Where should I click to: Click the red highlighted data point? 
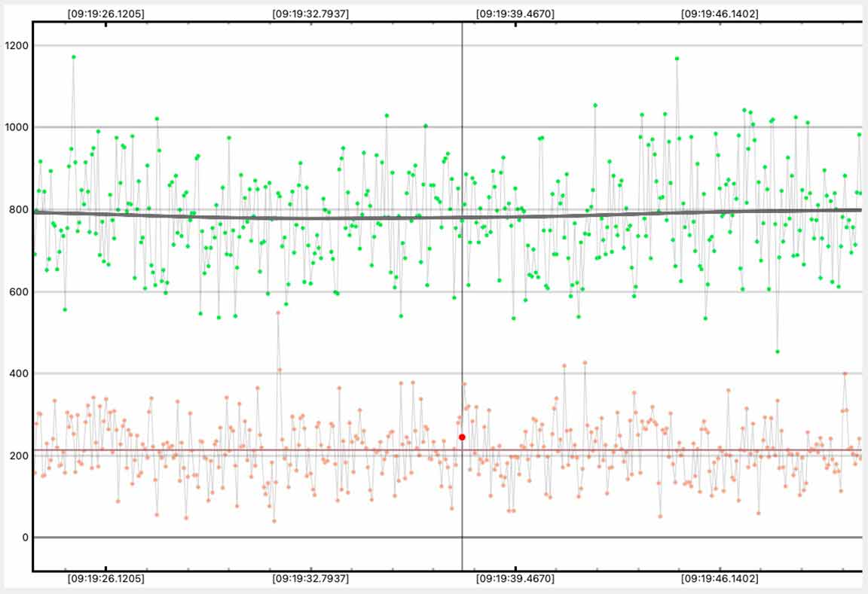(x=462, y=437)
